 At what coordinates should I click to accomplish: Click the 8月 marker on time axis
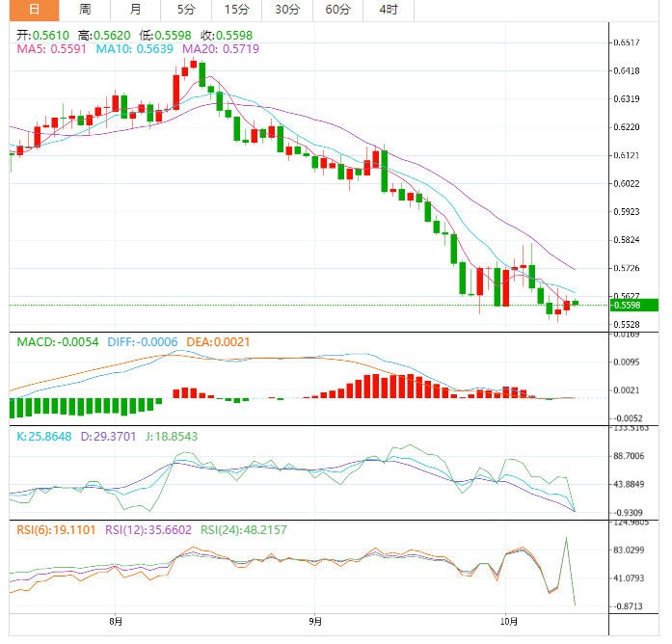pyautogui.click(x=116, y=621)
